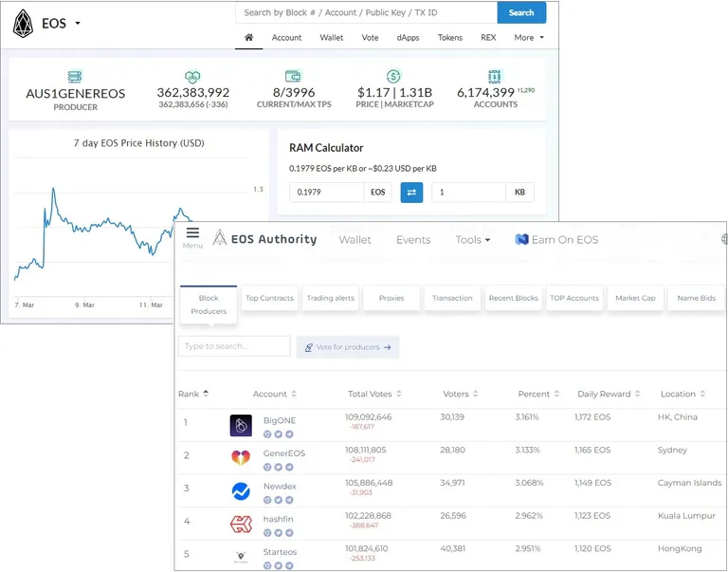Click the EOS Authority triangle logo

point(219,237)
